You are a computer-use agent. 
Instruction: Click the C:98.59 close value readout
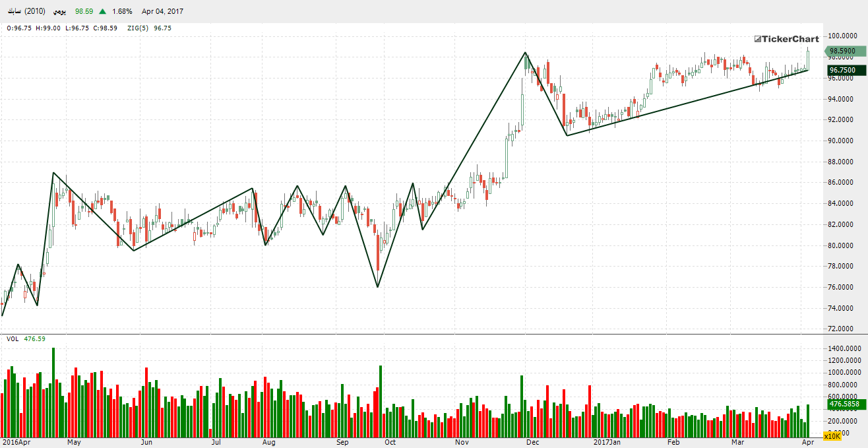pos(105,28)
